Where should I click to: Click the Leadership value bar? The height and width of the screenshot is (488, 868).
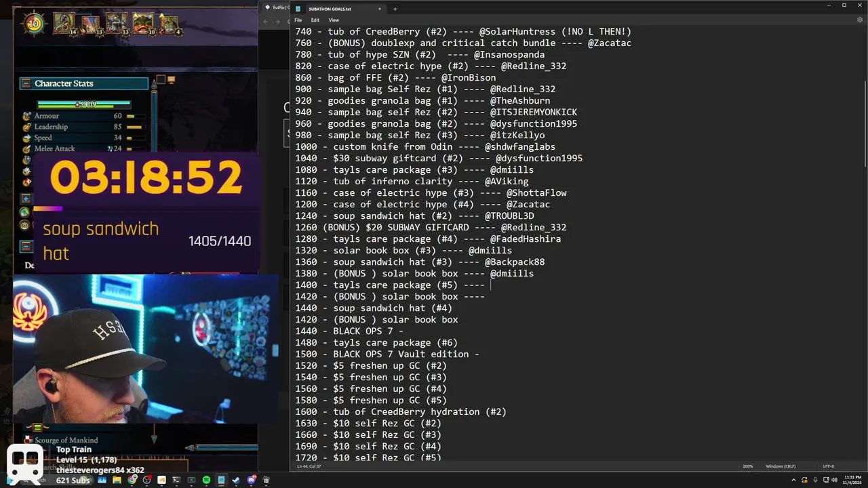(x=135, y=127)
